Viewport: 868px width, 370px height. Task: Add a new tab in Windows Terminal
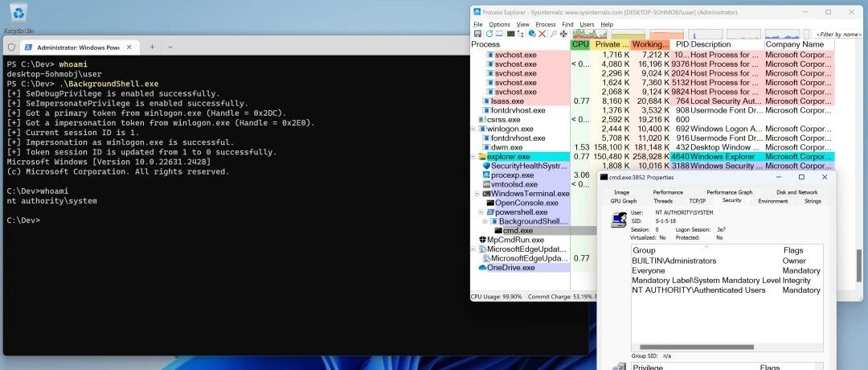pos(152,47)
